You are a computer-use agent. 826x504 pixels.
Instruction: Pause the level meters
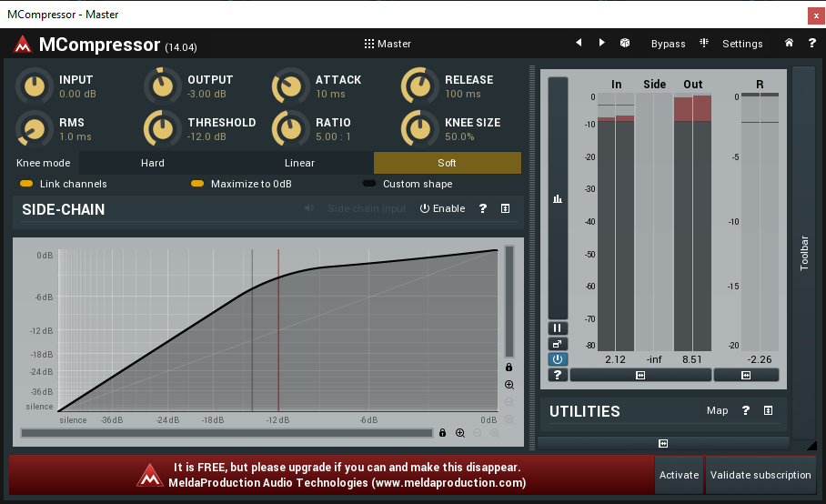558,328
